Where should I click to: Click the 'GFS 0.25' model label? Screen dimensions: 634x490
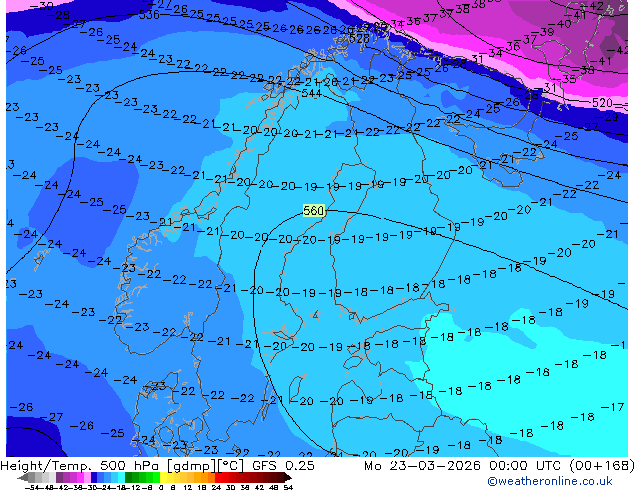pyautogui.click(x=283, y=466)
